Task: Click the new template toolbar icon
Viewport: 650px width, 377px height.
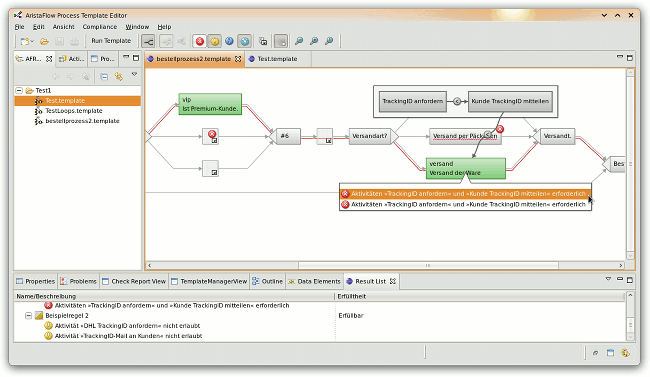Action: click(25, 41)
